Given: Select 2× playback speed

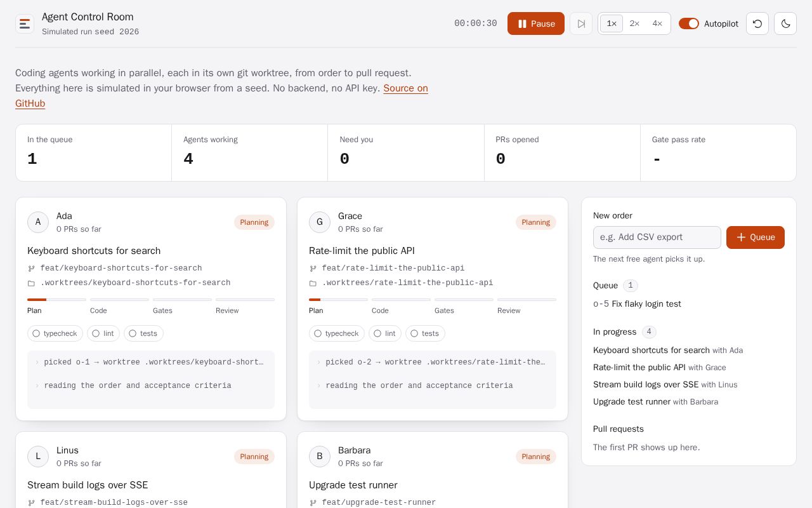Looking at the screenshot, I should [x=634, y=23].
